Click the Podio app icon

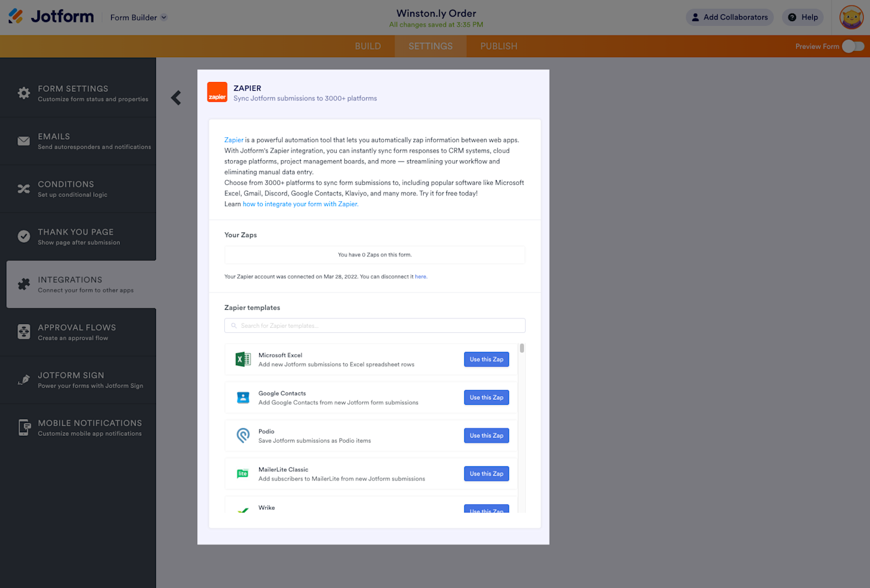coord(243,435)
